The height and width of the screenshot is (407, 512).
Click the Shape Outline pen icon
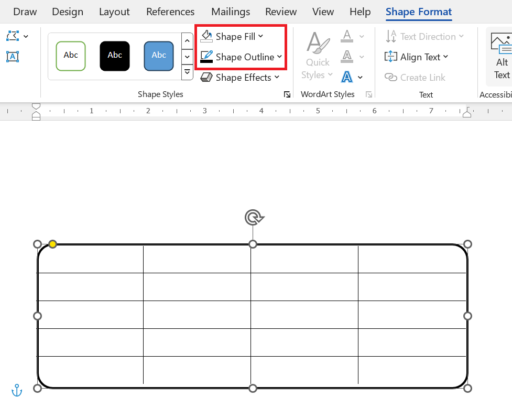[x=207, y=57]
